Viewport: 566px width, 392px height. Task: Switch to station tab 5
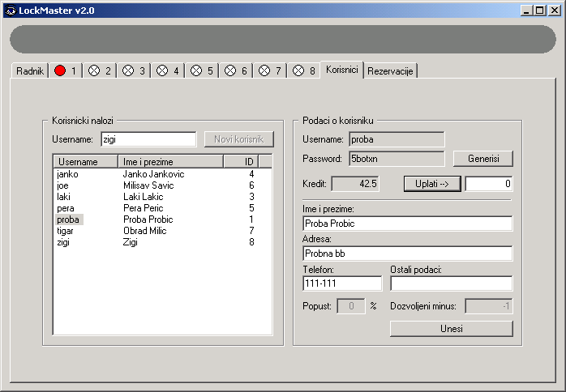click(x=202, y=70)
